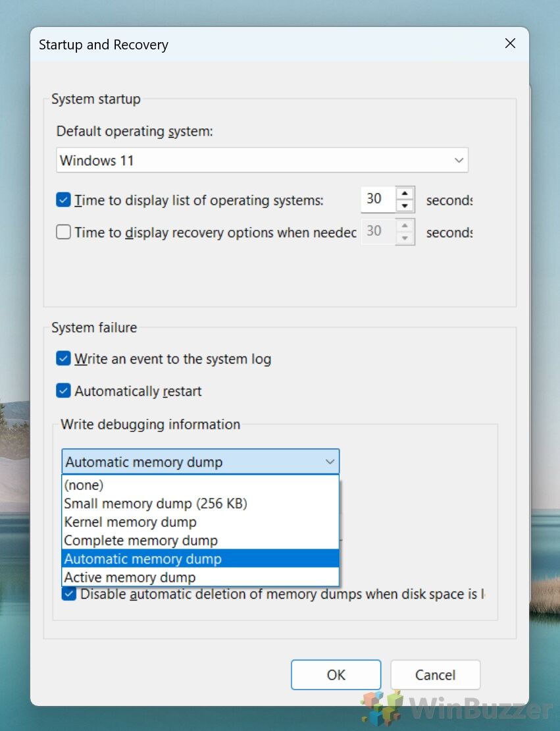Enable Time to display recovery options checkbox
This screenshot has width=560, height=731.
pos(63,232)
